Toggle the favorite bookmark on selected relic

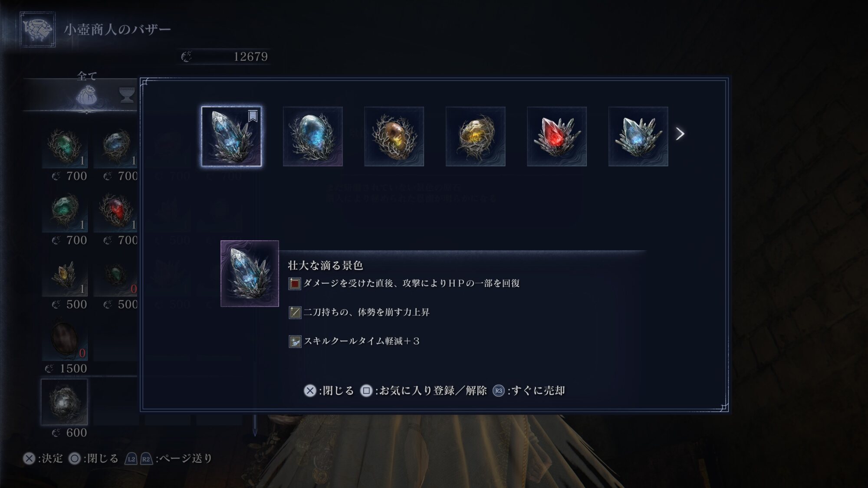(x=253, y=116)
